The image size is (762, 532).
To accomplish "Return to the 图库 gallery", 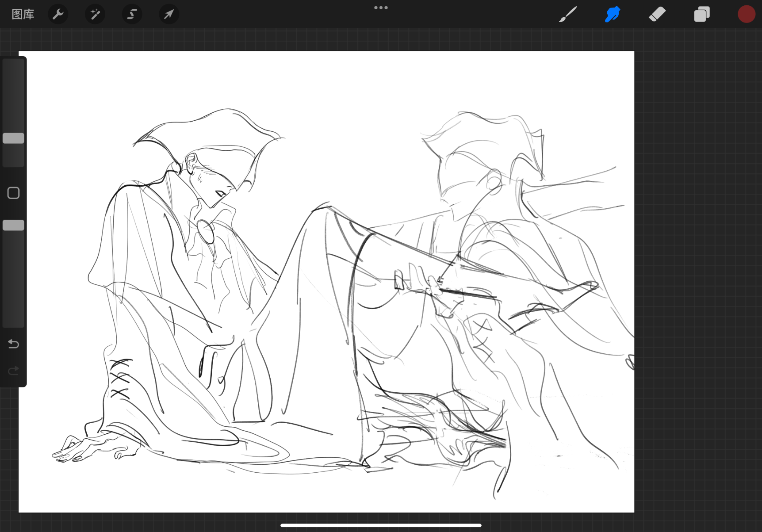I will click(23, 14).
